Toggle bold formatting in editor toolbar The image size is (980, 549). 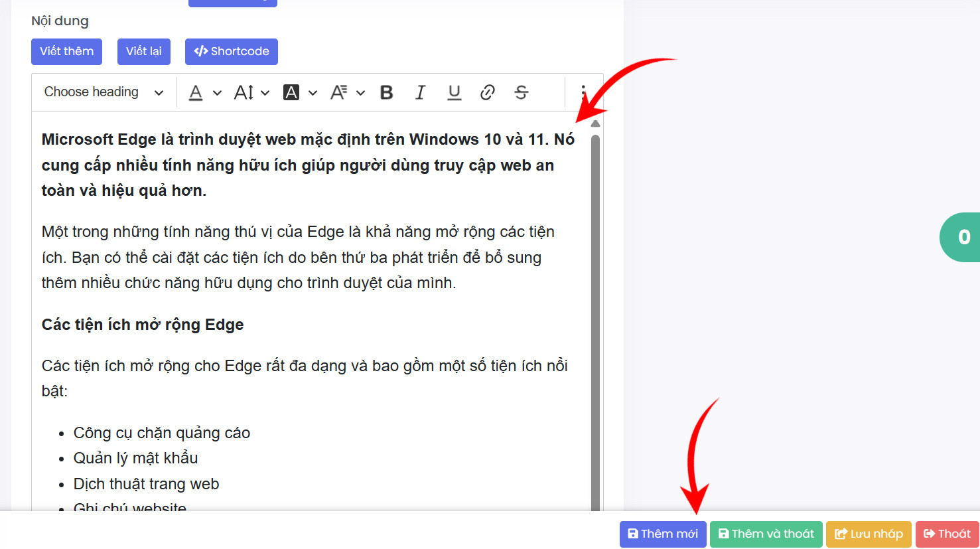(386, 92)
